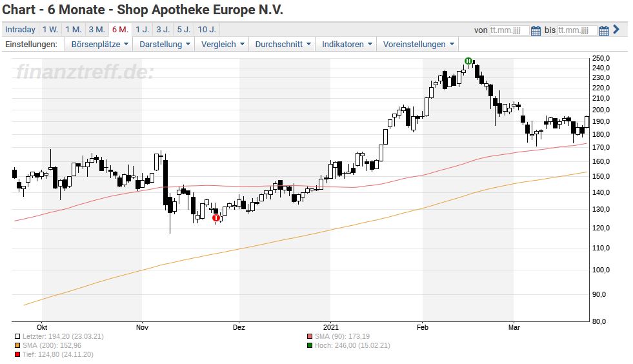Click the 'Einstellungen:' label
This screenshot has width=633, height=364.
click(31, 44)
